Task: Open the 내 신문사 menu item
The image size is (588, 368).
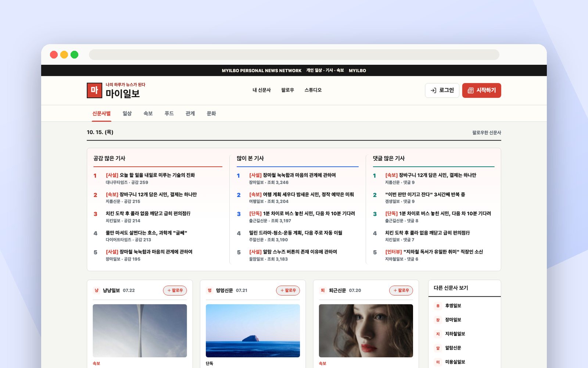Action: pyautogui.click(x=262, y=90)
